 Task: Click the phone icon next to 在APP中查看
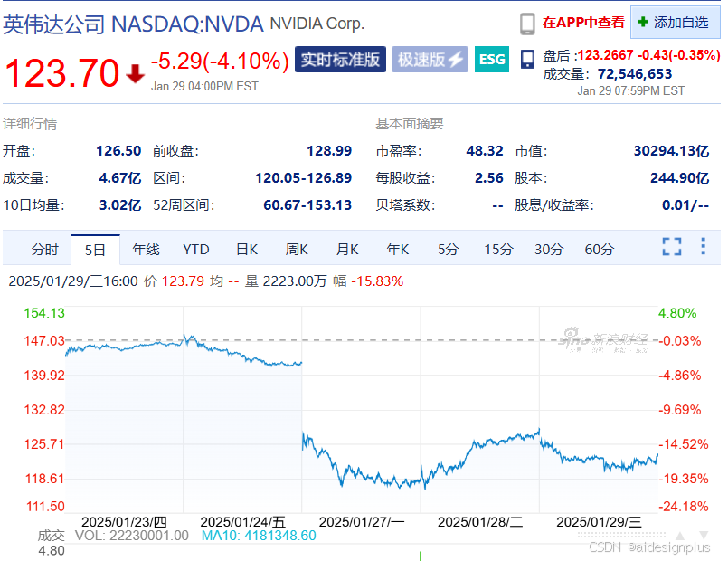(527, 24)
